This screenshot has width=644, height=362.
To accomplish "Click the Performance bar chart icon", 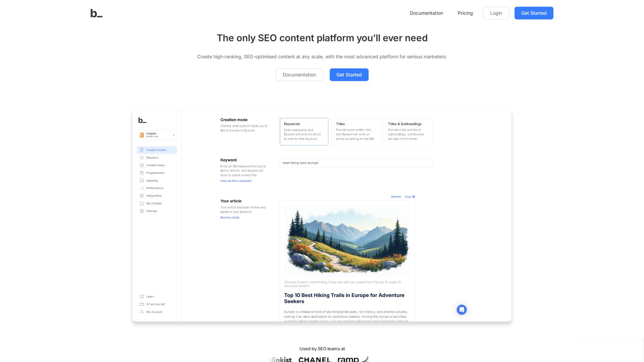I will pos(142,188).
